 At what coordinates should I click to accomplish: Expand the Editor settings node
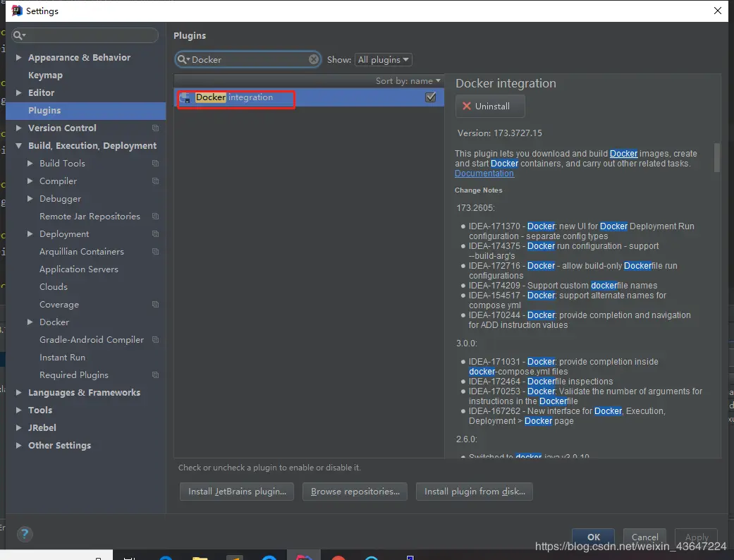point(19,92)
